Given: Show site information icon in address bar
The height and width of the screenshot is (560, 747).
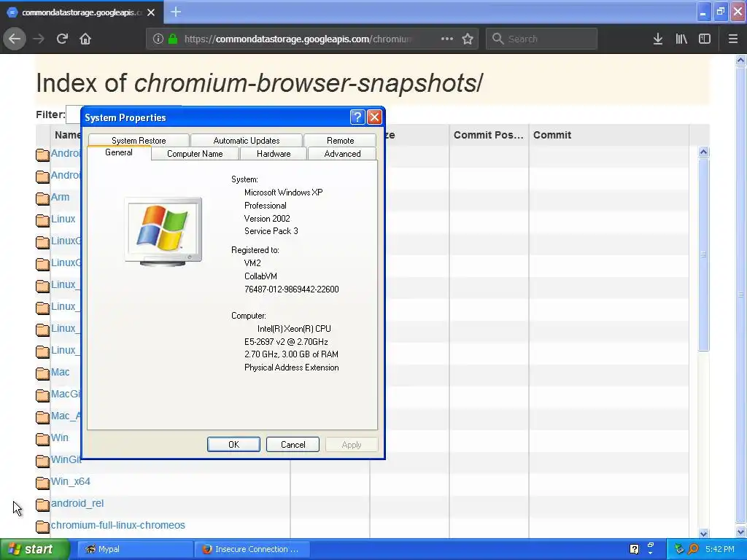Looking at the screenshot, I should [158, 39].
